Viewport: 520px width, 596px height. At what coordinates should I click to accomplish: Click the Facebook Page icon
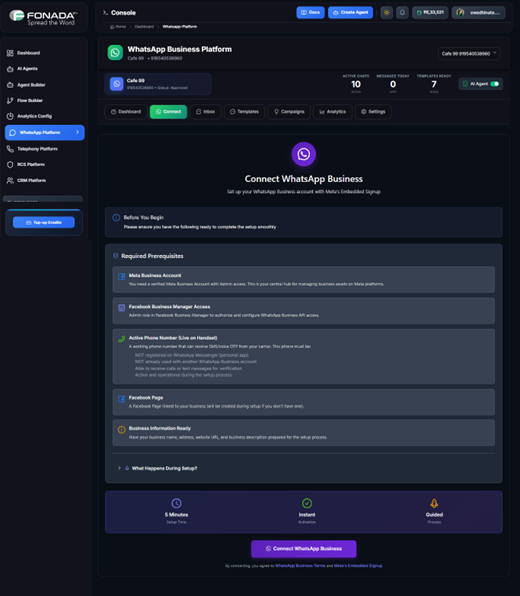[122, 399]
